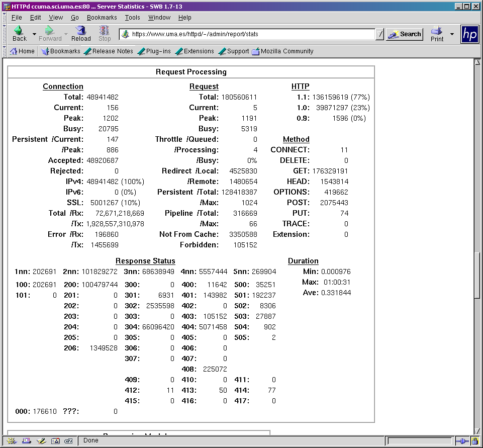Click the 304 count 66096420
The image size is (483, 448).
[x=158, y=327]
